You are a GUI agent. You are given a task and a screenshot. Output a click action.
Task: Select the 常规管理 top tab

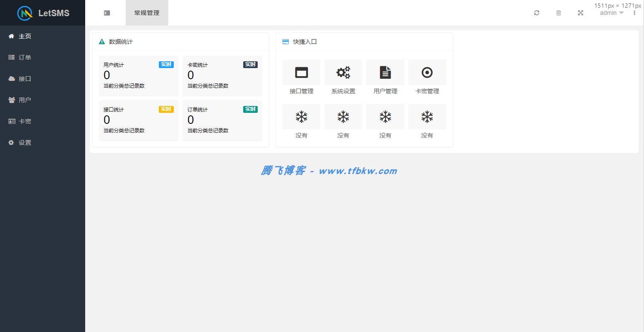[147, 13]
